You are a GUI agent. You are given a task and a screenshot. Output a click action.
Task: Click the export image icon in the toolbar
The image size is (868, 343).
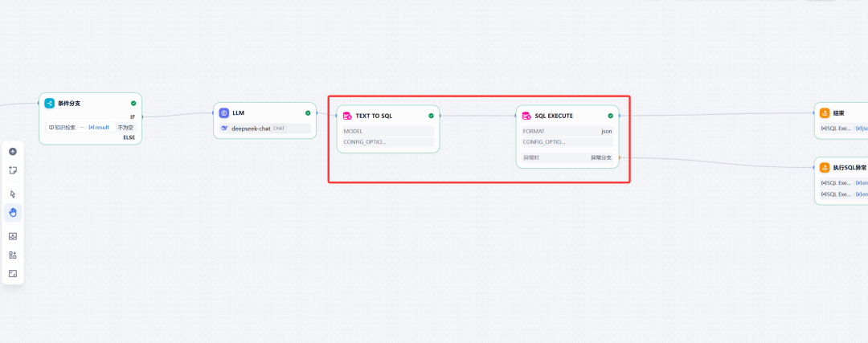click(13, 236)
